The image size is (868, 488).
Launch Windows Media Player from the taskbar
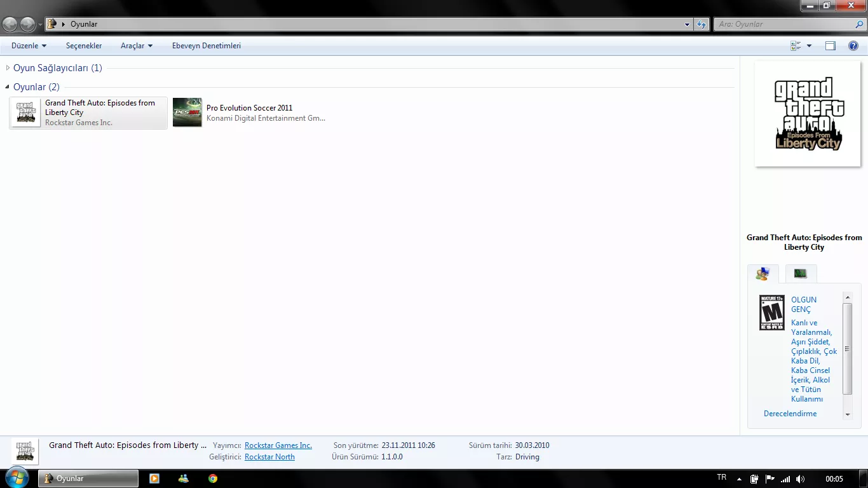154,478
